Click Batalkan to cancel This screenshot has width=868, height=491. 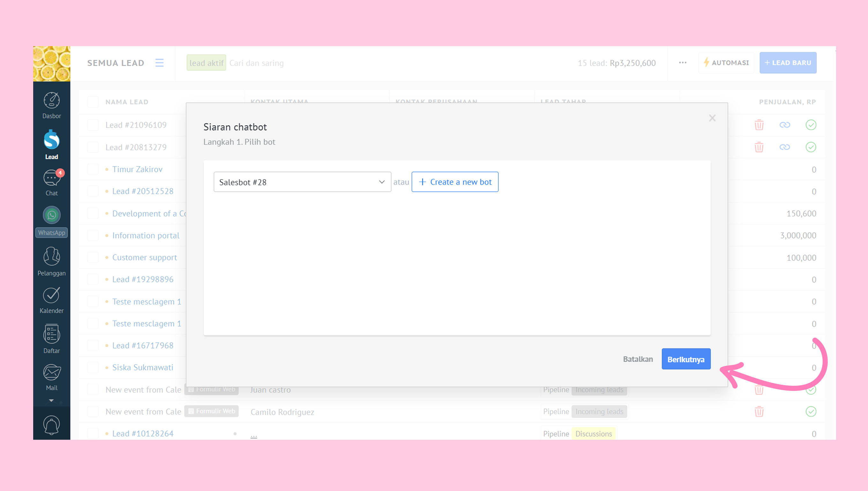click(638, 359)
